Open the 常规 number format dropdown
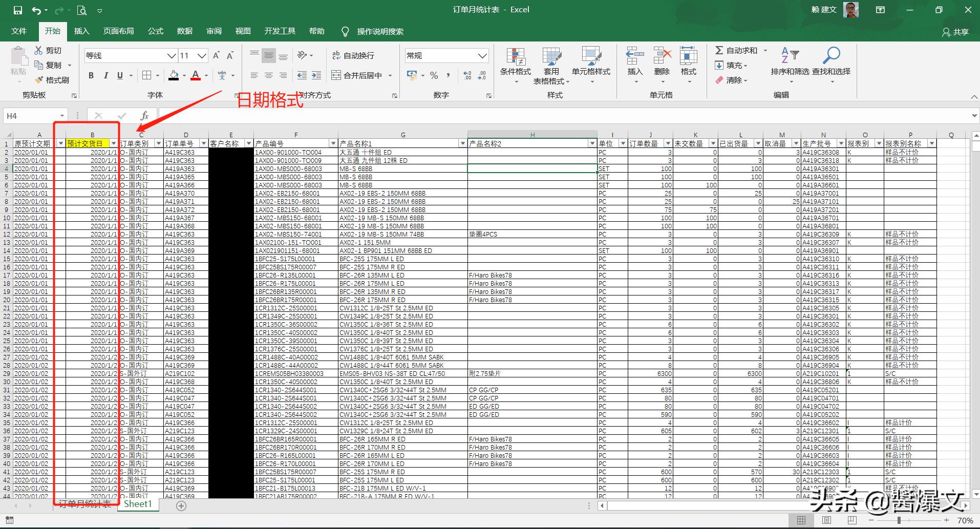The height and width of the screenshot is (529, 980). click(481, 55)
